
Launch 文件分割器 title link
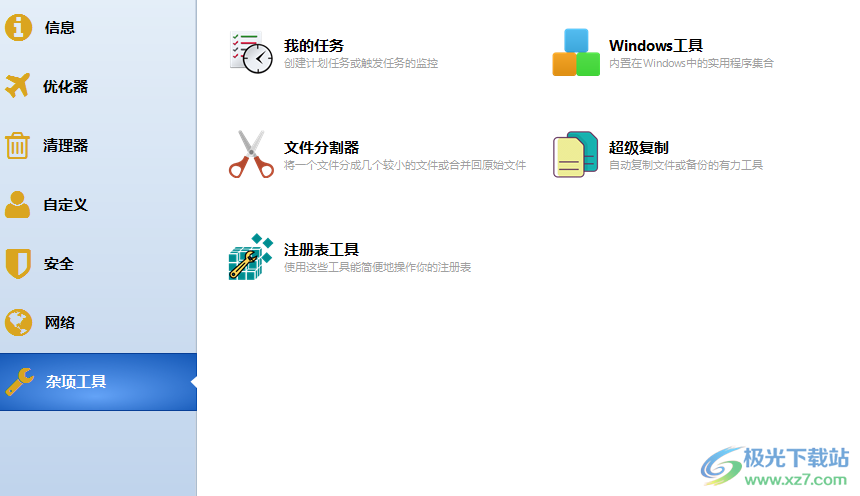321,148
